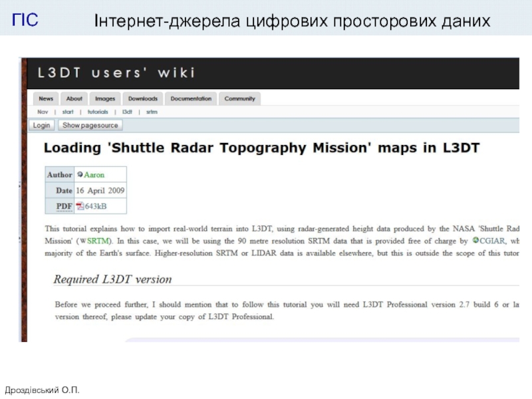The image size is (532, 399).
Task: Click the 'srtm' breadcrumb link
Action: [x=152, y=112]
